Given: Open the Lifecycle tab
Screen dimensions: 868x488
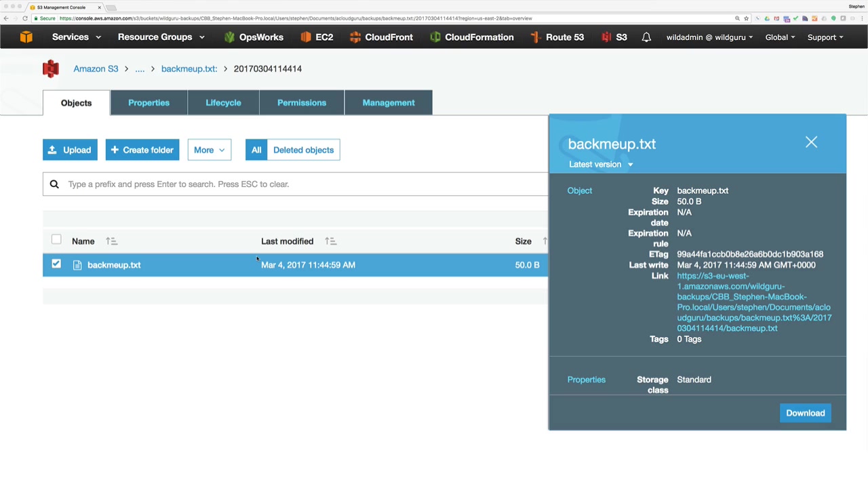Looking at the screenshot, I should click(223, 103).
